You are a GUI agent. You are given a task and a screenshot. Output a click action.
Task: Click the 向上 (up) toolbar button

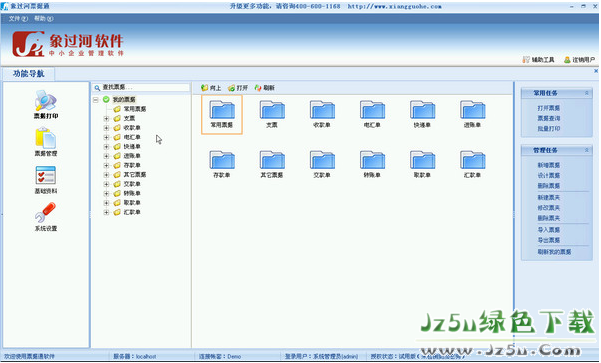pyautogui.click(x=211, y=88)
